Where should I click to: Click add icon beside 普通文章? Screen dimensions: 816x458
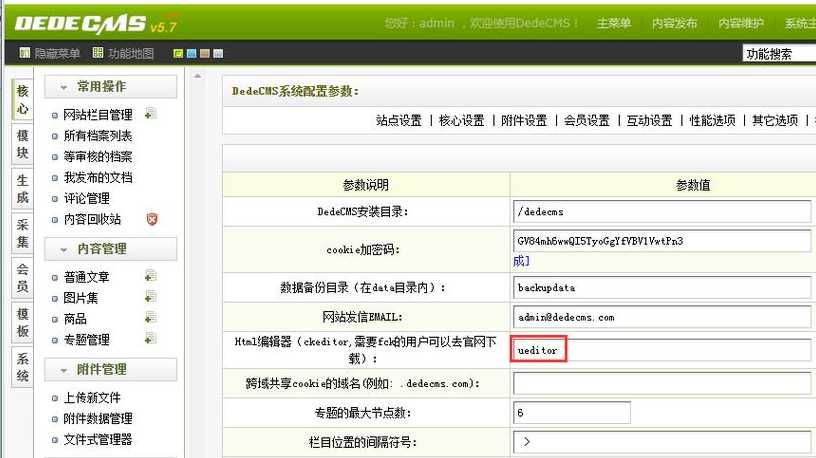coord(150,276)
